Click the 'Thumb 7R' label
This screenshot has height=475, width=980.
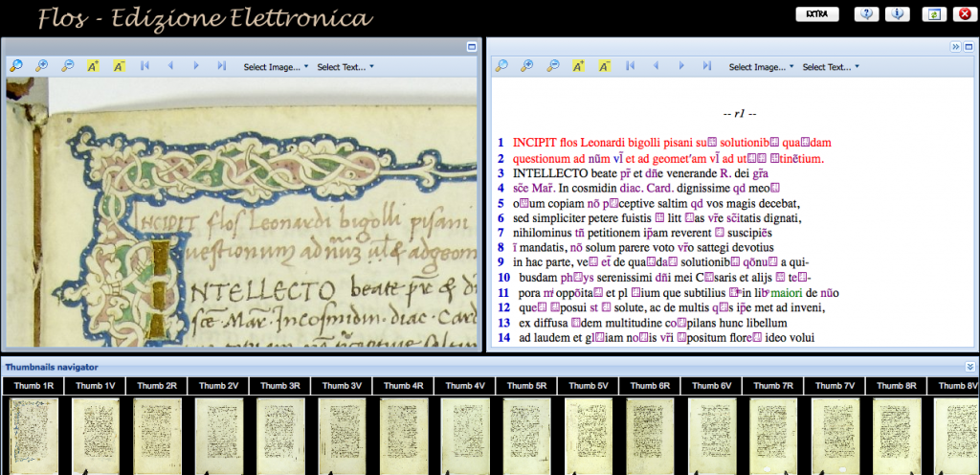click(x=773, y=386)
